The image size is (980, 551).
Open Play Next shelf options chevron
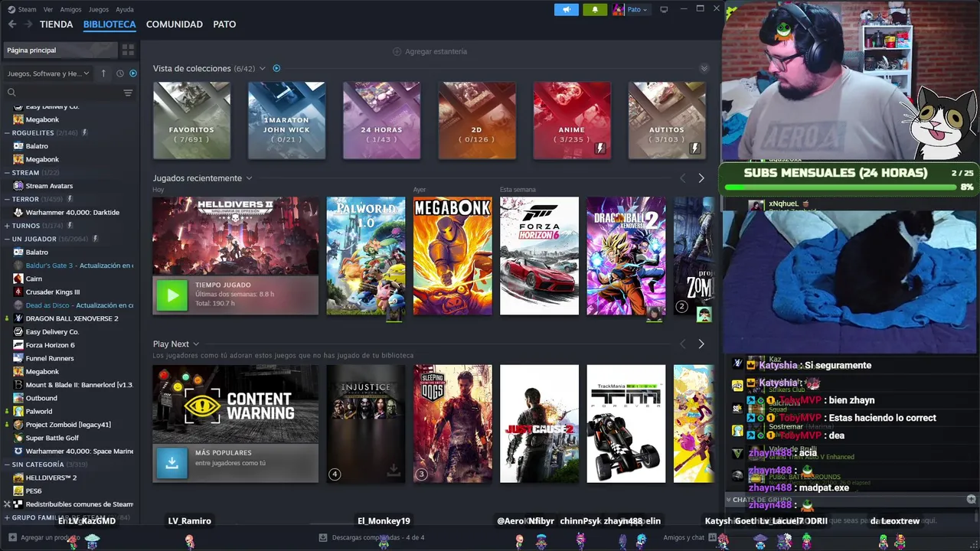(196, 344)
